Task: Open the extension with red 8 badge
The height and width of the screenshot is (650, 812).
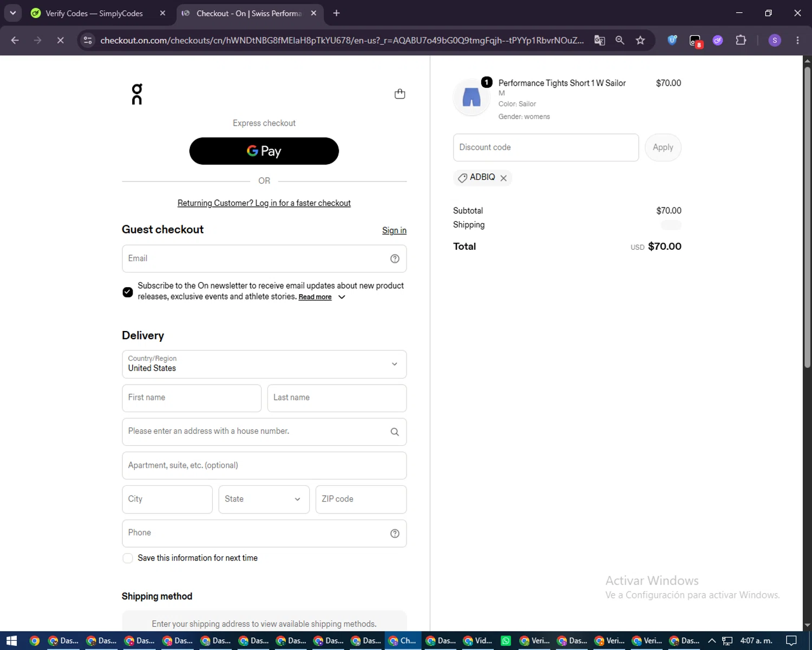Action: pos(696,41)
